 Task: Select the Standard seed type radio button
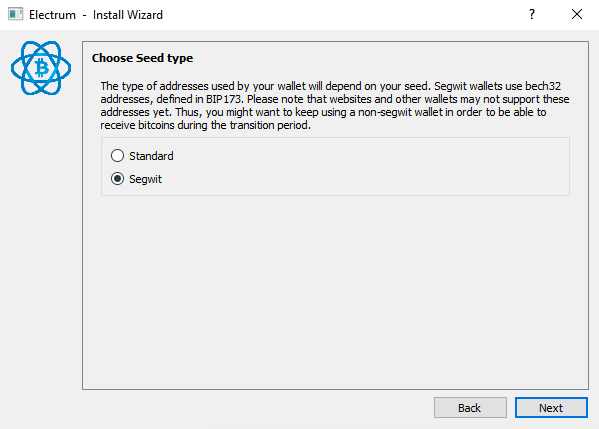tap(117, 155)
